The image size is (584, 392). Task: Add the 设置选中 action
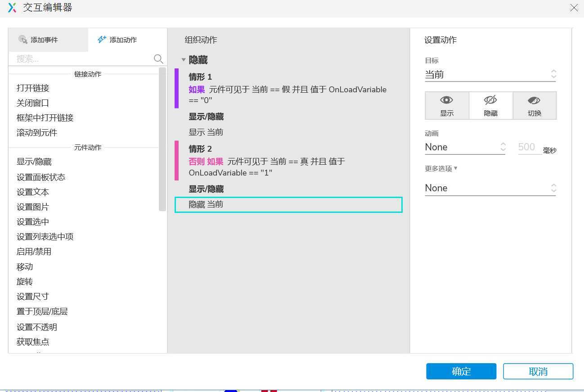pyautogui.click(x=33, y=222)
